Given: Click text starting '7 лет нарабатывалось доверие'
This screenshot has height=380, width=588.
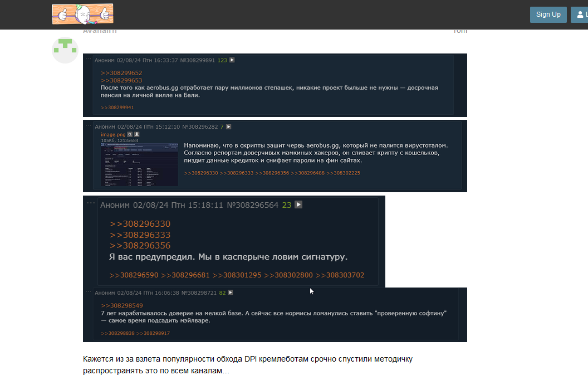Looking at the screenshot, I should point(274,316).
